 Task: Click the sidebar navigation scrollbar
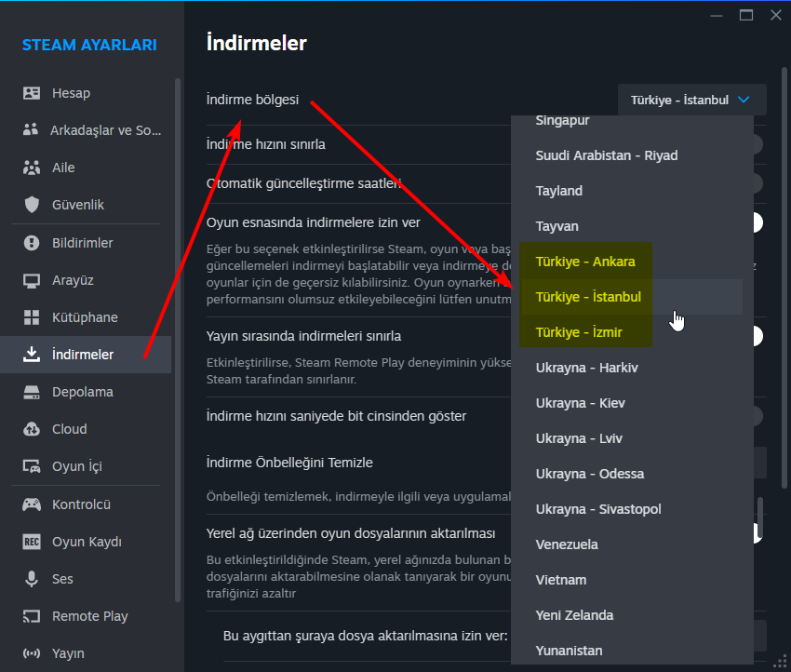(x=178, y=340)
